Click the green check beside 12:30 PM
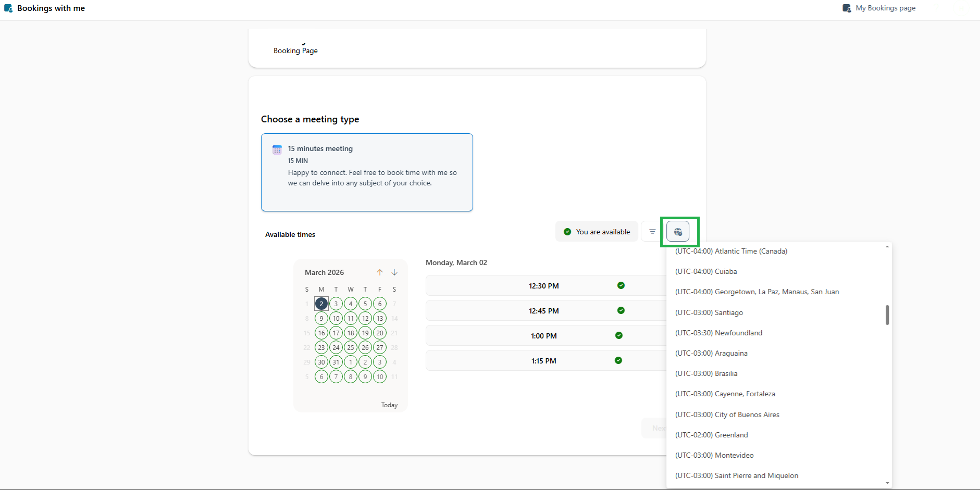Viewport: 980px width, 490px height. 621,285
